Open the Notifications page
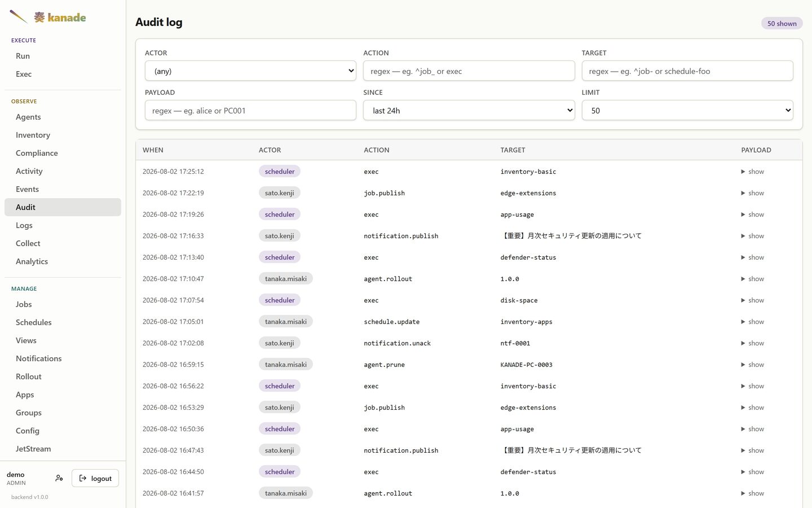Image resolution: width=812 pixels, height=508 pixels. pos(63,358)
